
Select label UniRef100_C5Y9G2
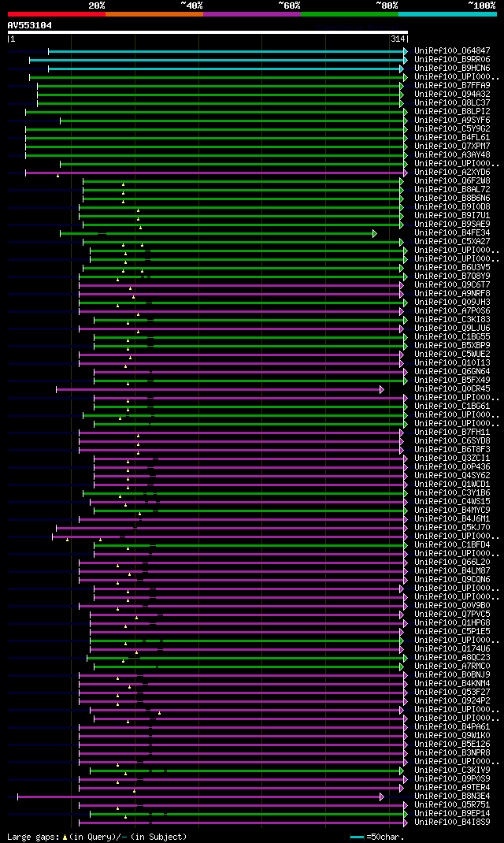[452, 129]
